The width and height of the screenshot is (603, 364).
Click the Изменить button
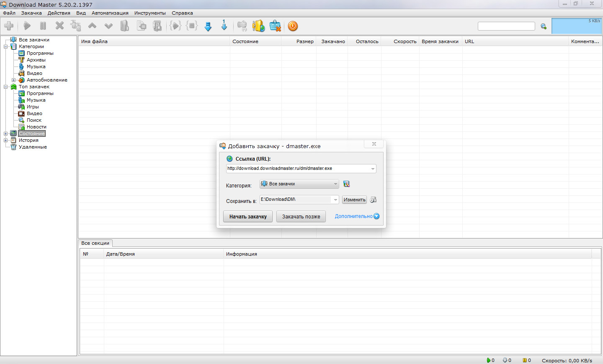[x=354, y=200]
